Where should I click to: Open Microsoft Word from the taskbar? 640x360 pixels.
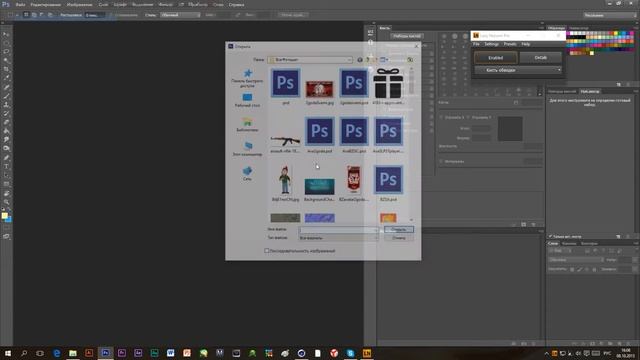click(171, 353)
